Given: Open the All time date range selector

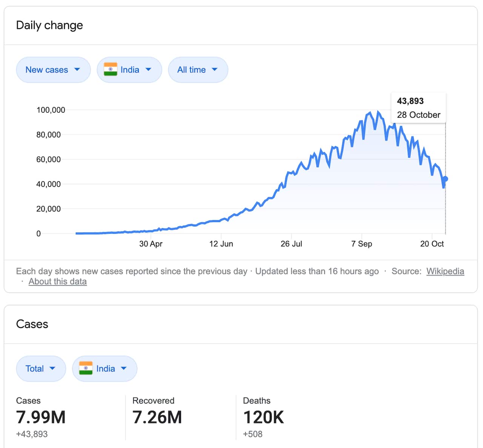Looking at the screenshot, I should coord(198,69).
